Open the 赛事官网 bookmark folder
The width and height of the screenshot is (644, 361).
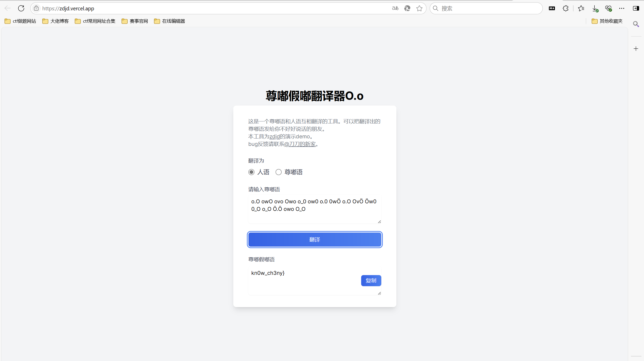click(135, 21)
